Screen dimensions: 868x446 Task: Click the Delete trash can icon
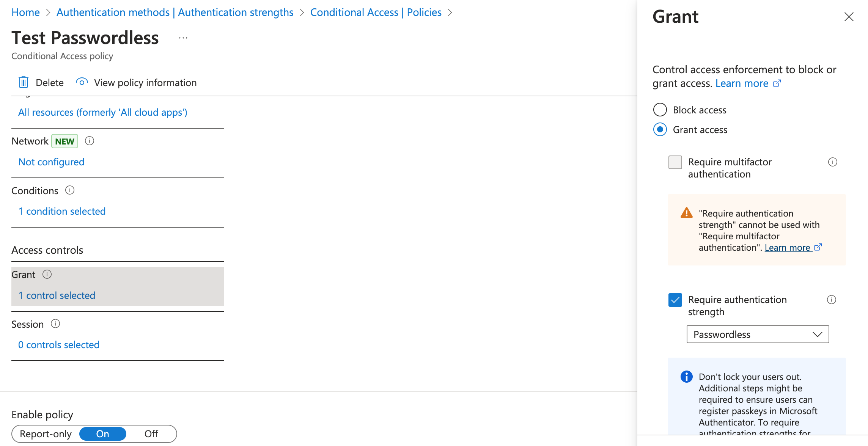(x=24, y=82)
